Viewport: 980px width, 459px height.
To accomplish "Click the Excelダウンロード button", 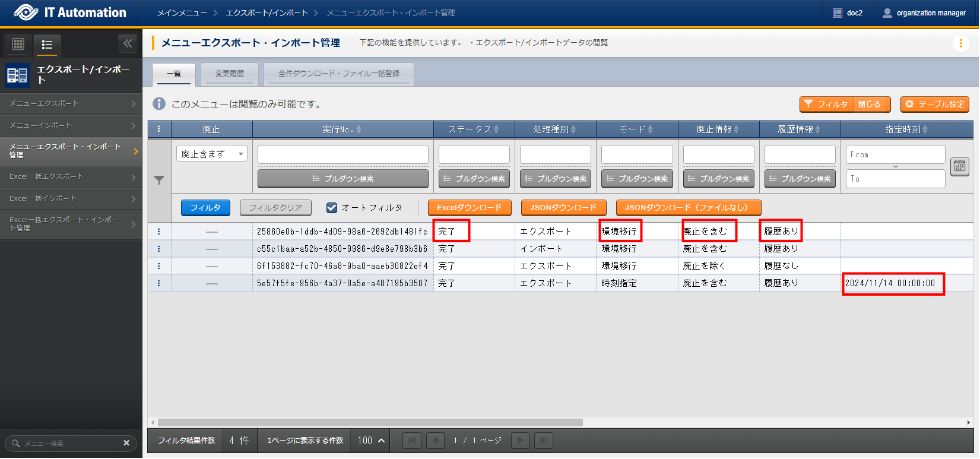I will tap(469, 208).
